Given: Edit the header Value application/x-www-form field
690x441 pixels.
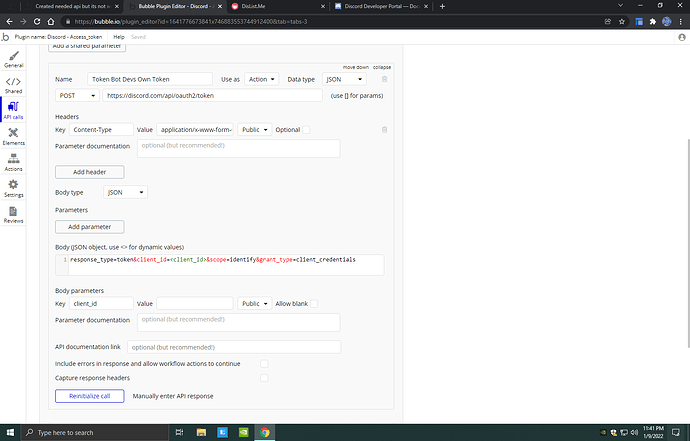Looking at the screenshot, I should tap(195, 130).
